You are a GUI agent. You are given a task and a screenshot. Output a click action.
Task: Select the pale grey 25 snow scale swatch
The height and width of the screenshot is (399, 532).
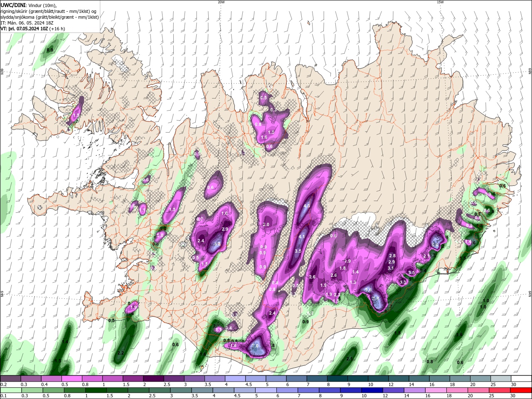501,378
